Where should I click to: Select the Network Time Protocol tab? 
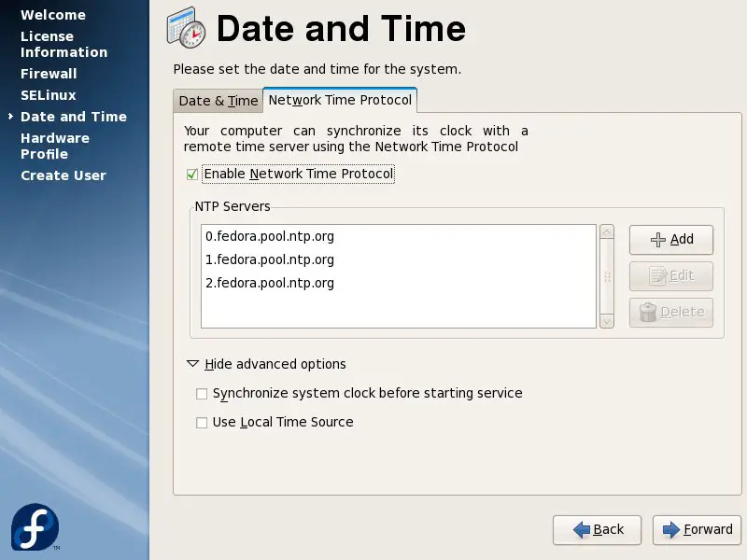pos(340,100)
